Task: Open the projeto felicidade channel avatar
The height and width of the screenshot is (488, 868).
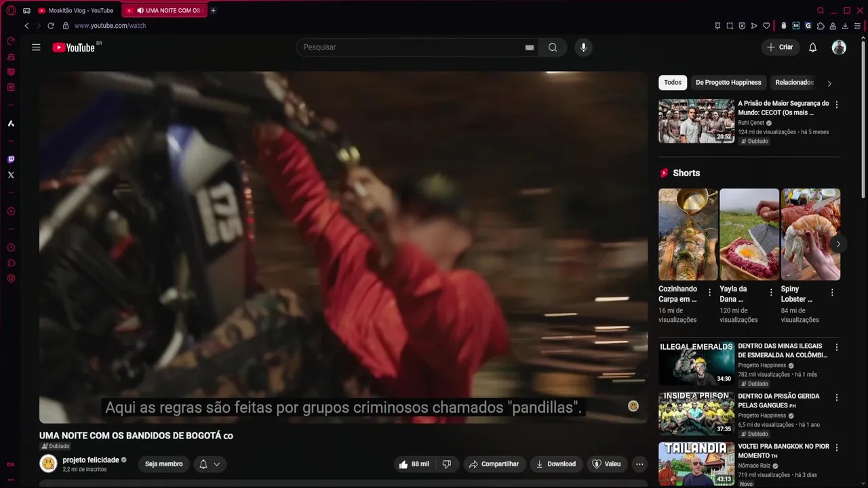Action: pyautogui.click(x=48, y=464)
